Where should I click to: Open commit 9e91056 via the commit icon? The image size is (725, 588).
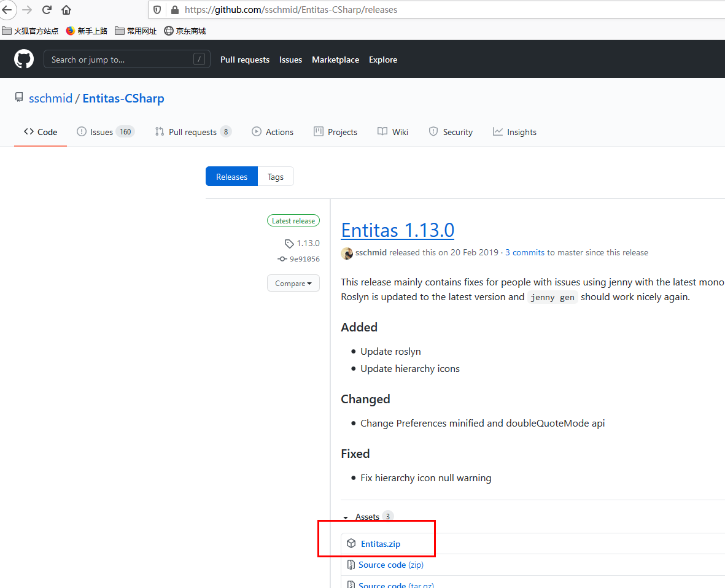coord(282,258)
